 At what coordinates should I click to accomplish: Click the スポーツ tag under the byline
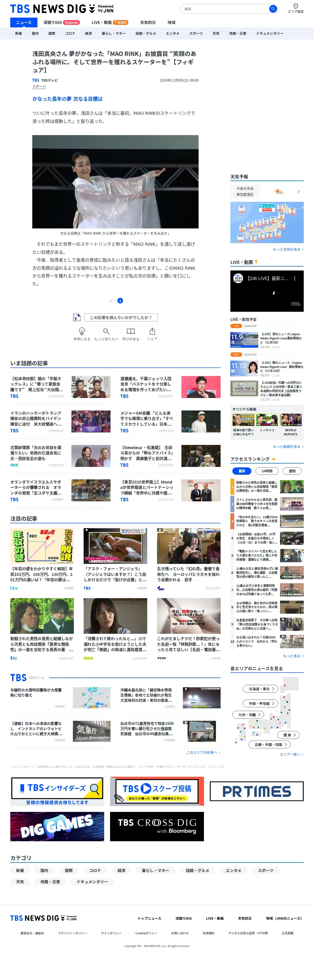click(x=39, y=87)
